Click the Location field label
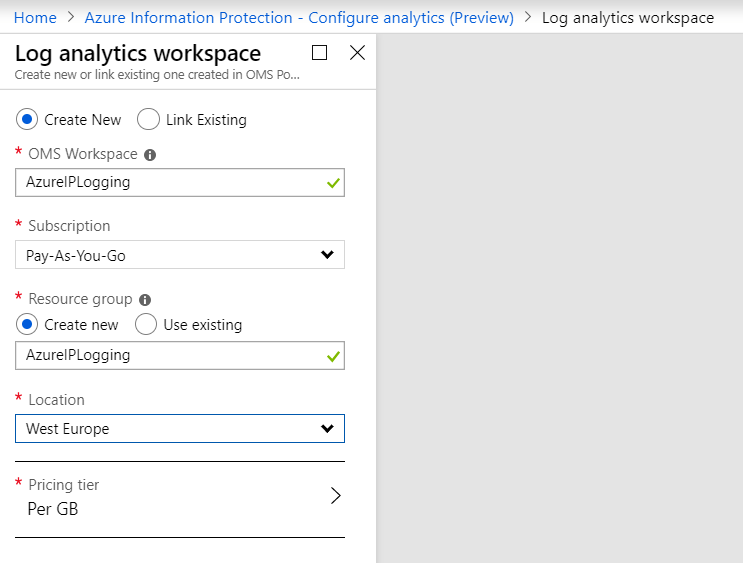 (56, 400)
